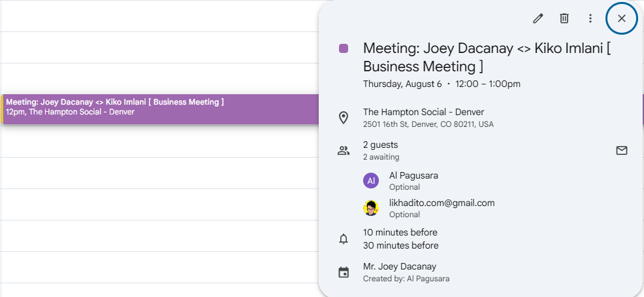Click 'Optional' under likhadito.com@gmail.com
Screen dimensions: 644x297
point(404,215)
